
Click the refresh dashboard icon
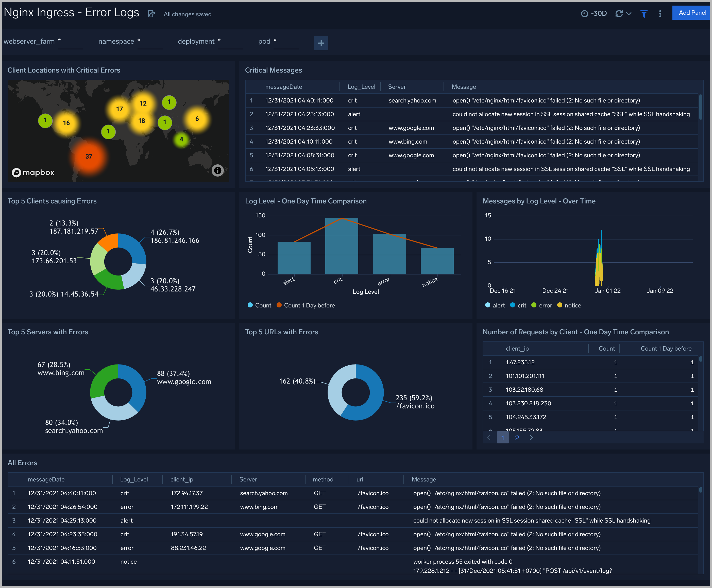619,13
